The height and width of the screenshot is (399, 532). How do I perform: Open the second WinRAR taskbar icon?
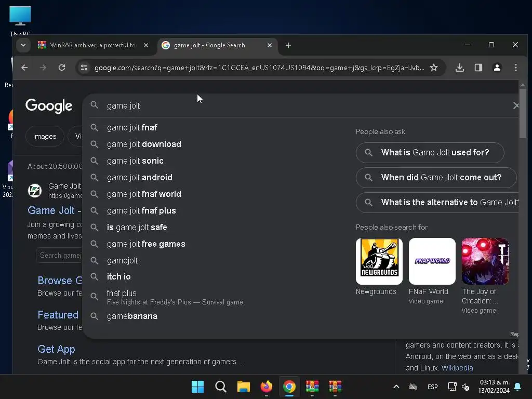(335, 387)
